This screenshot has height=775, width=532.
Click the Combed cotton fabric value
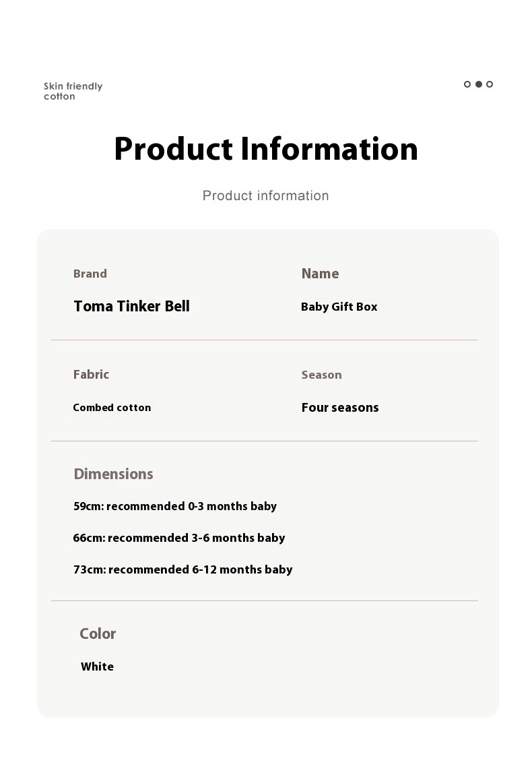[112, 408]
